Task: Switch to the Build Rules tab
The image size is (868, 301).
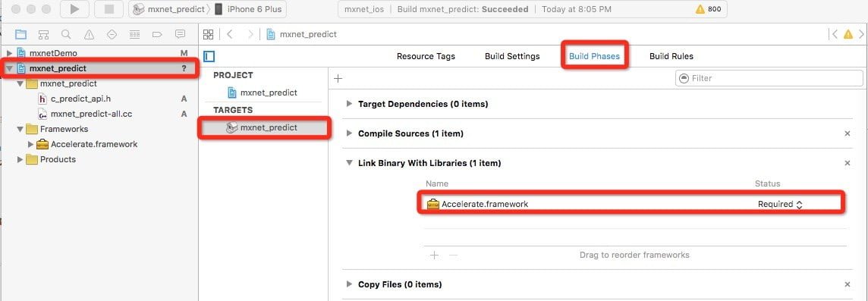Action: [x=671, y=56]
